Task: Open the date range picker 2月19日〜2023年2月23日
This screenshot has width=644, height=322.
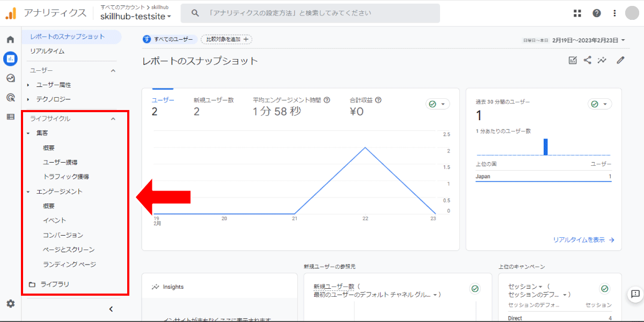Action: point(589,40)
